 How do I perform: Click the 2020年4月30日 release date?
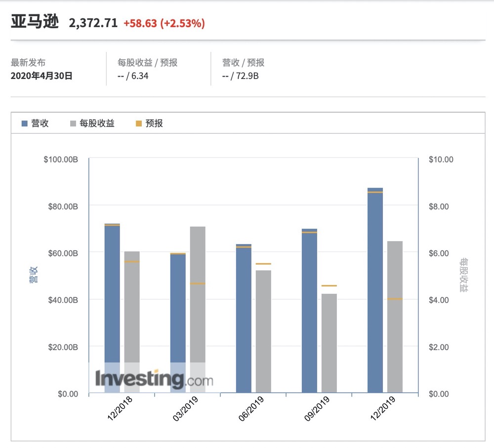coord(41,76)
